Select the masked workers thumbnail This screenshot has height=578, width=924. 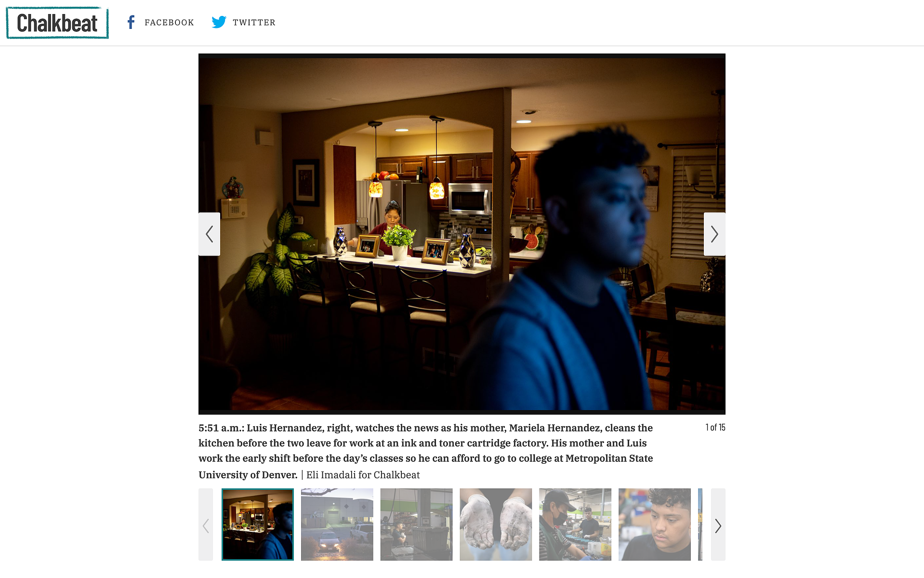pyautogui.click(x=575, y=524)
